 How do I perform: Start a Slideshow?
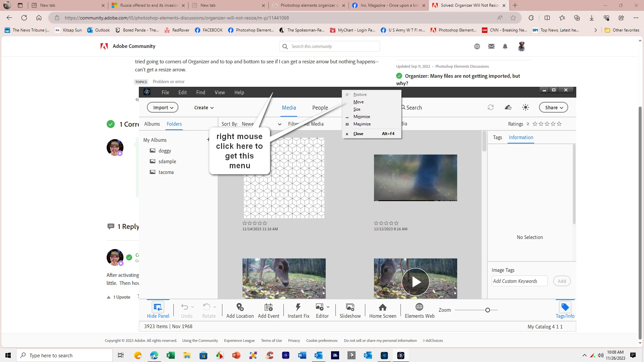[350, 307]
